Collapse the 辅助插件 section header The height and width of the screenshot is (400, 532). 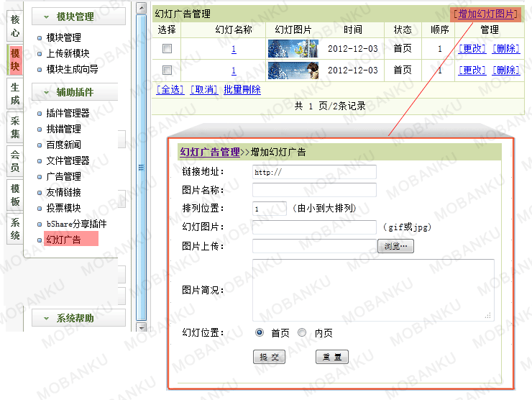(75, 92)
